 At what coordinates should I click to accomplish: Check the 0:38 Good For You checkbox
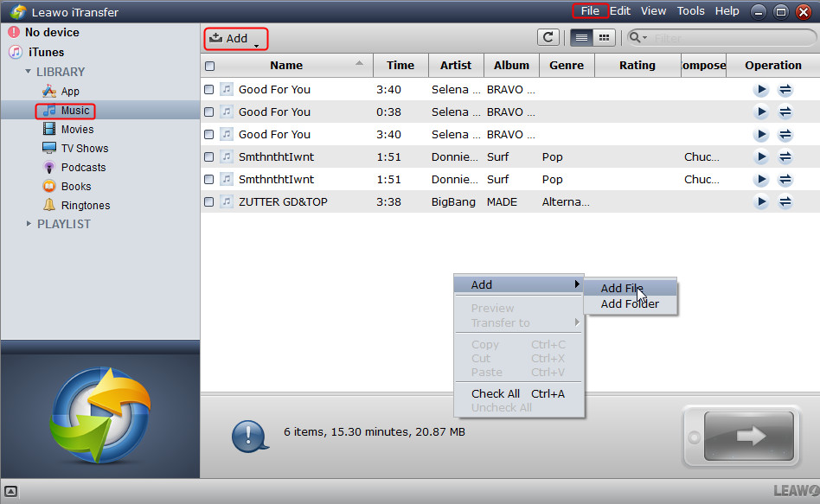click(x=208, y=112)
